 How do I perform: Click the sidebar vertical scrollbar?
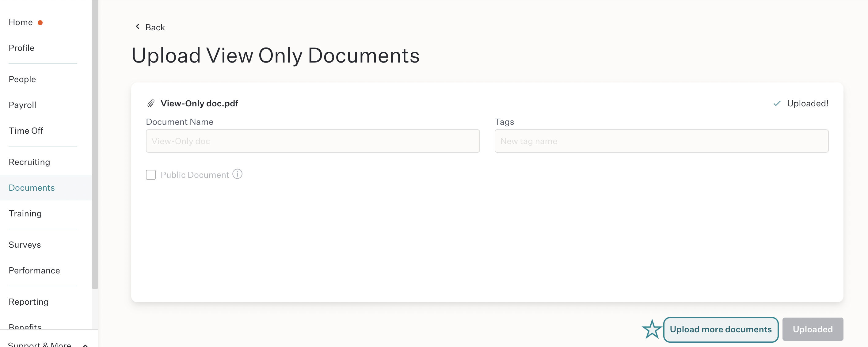pos(95,144)
